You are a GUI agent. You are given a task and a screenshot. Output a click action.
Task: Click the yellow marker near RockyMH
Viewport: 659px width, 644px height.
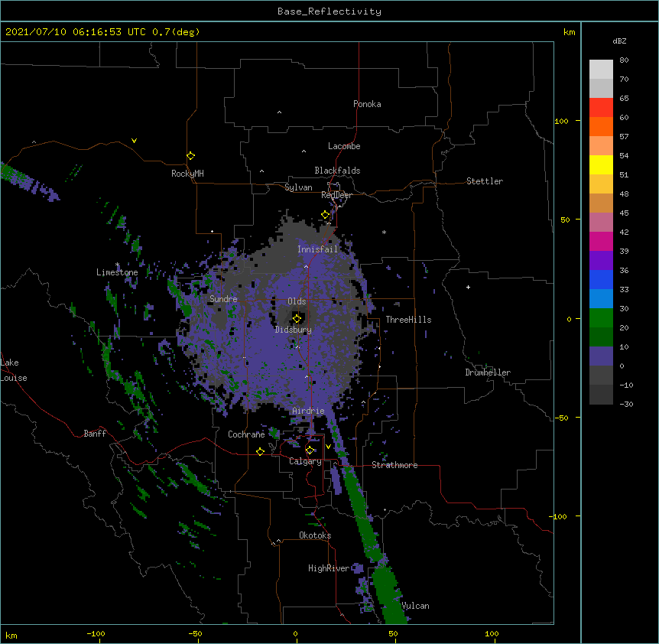(x=190, y=156)
